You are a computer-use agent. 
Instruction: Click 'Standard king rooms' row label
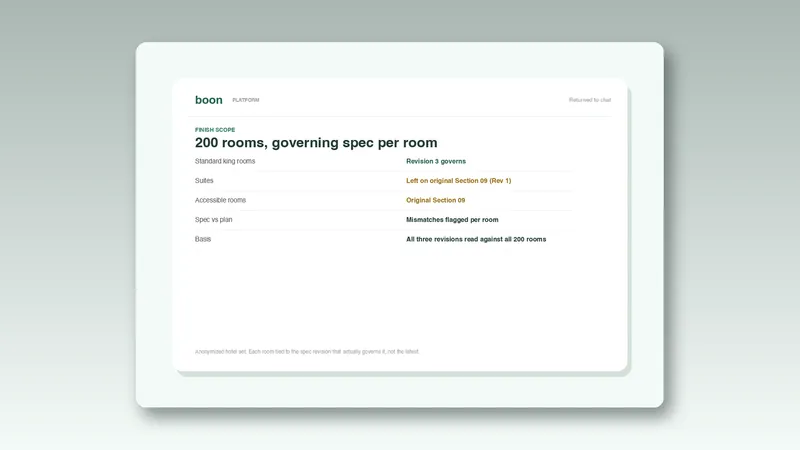point(225,161)
